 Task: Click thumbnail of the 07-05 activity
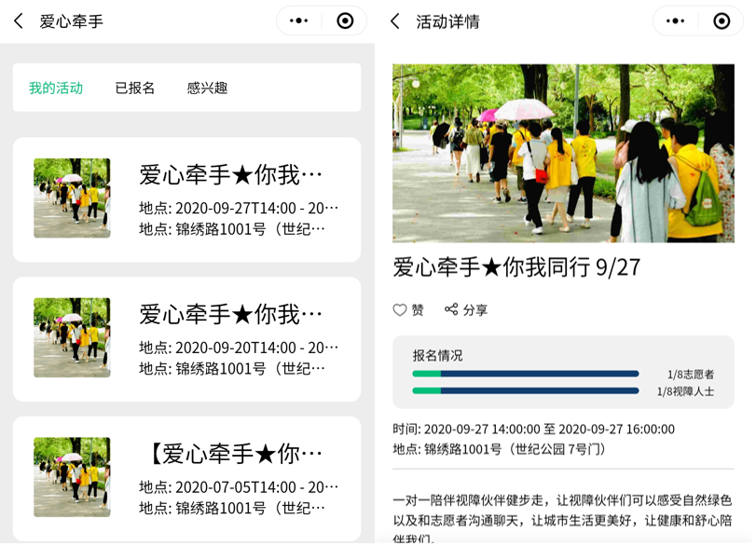pos(72,477)
